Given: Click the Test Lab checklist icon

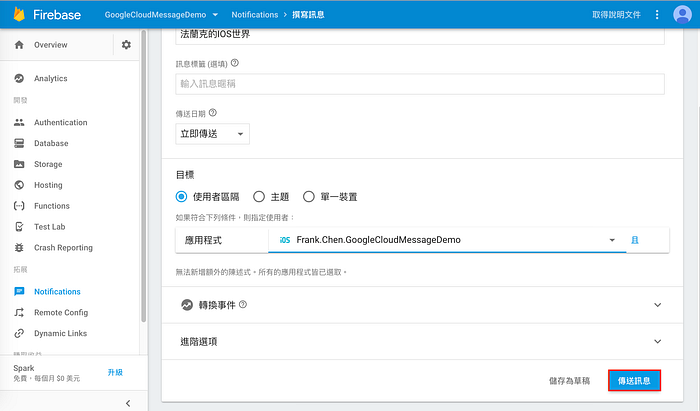Looking at the screenshot, I should 19,227.
